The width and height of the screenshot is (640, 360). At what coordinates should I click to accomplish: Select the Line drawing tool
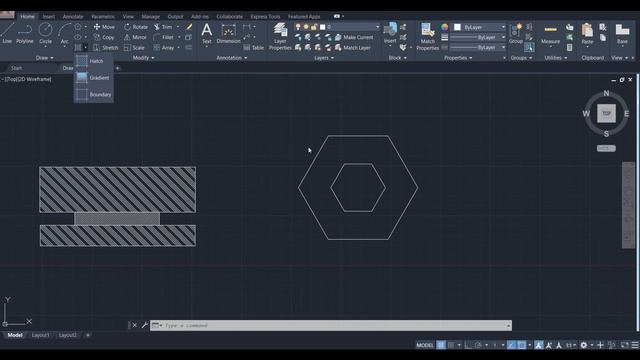pos(7,33)
